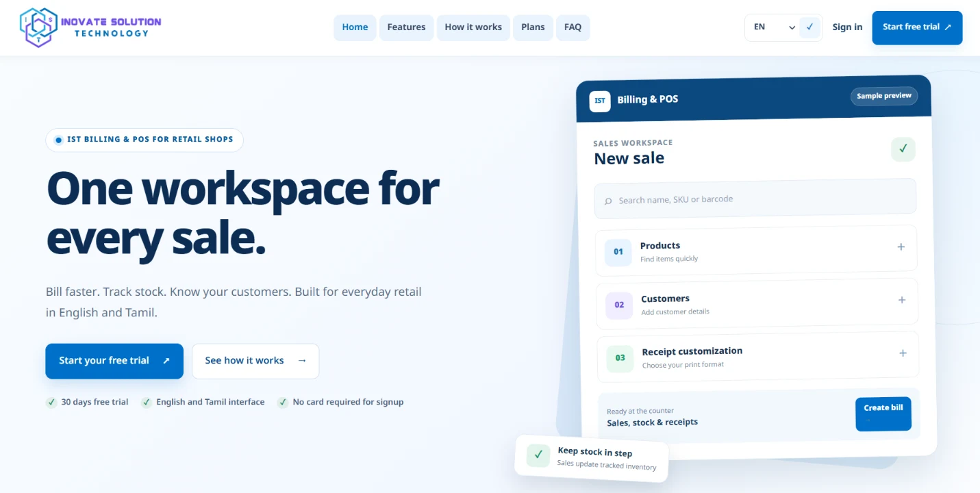Click the "Ready at the counter" text

[x=640, y=412]
